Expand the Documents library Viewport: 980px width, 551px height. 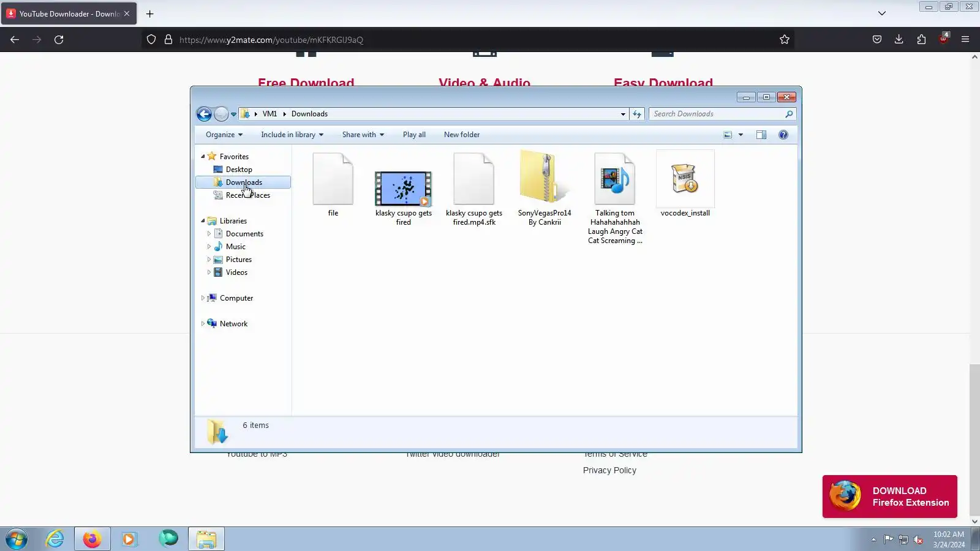pos(209,234)
